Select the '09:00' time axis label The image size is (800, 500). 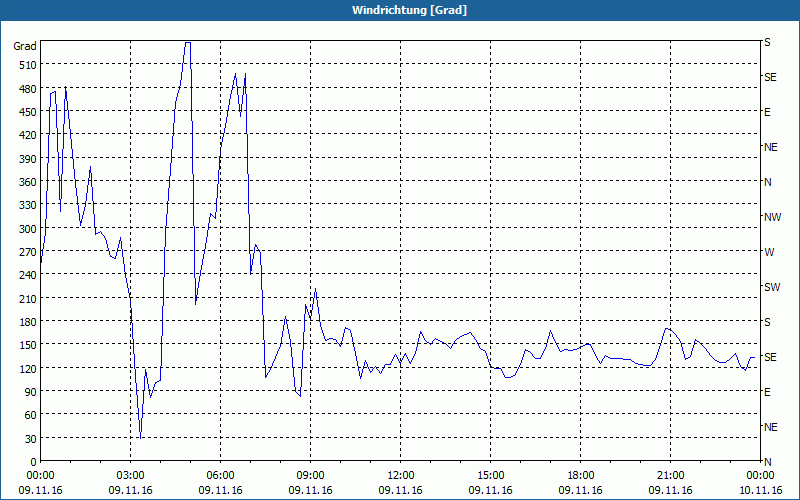click(x=310, y=476)
